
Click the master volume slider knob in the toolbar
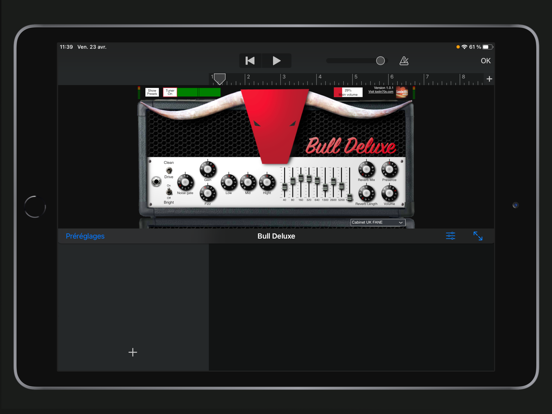380,61
